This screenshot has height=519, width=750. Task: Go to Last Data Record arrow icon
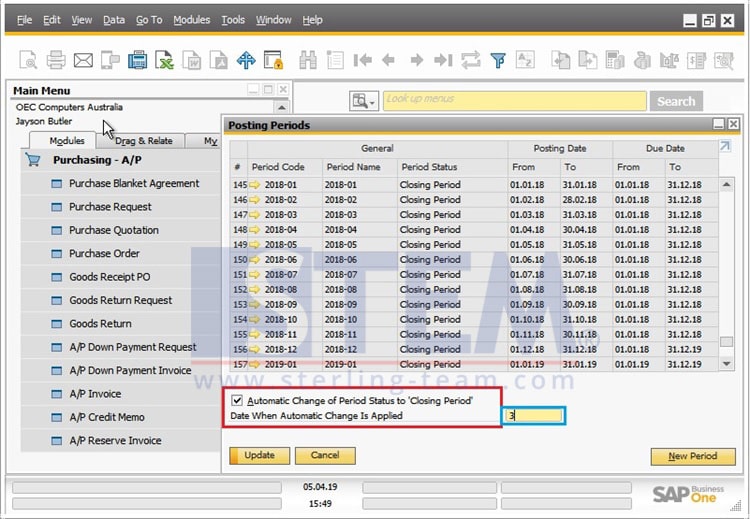pos(443,60)
